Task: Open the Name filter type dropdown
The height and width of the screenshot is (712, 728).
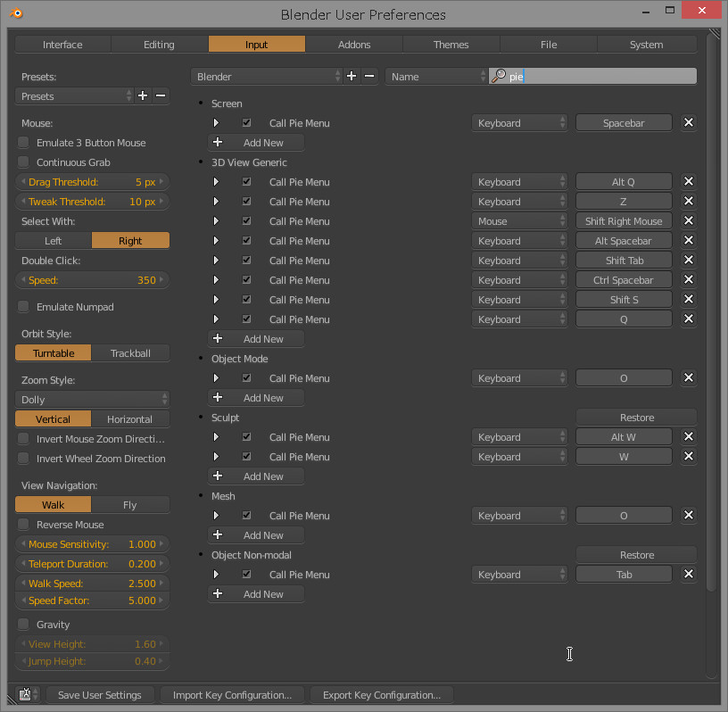Action: pos(436,77)
